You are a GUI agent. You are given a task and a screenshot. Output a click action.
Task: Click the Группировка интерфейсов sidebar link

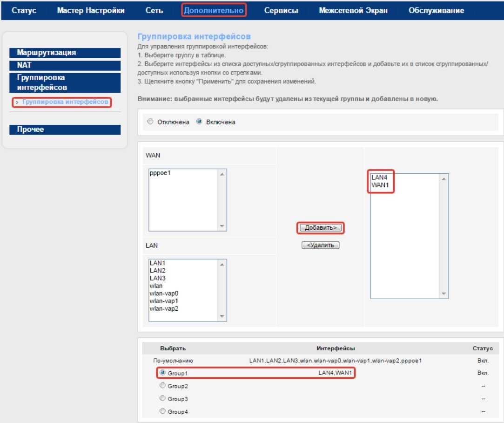coord(65,102)
